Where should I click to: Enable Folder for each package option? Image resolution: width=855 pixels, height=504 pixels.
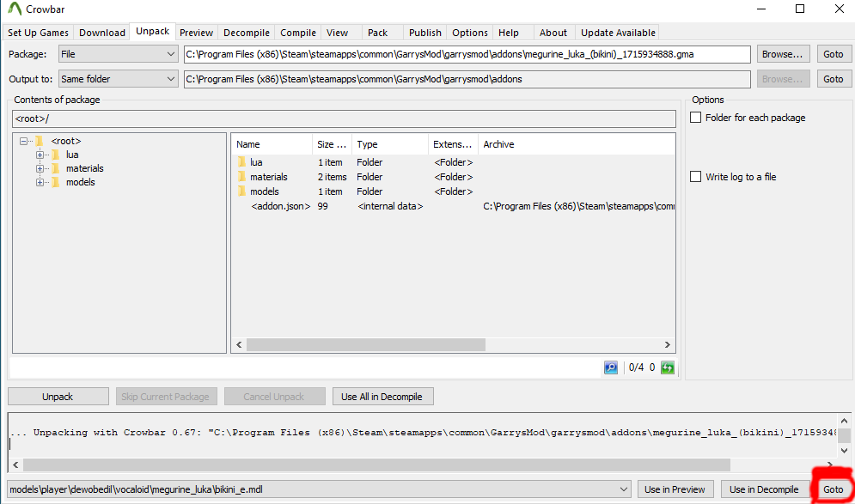pos(696,118)
